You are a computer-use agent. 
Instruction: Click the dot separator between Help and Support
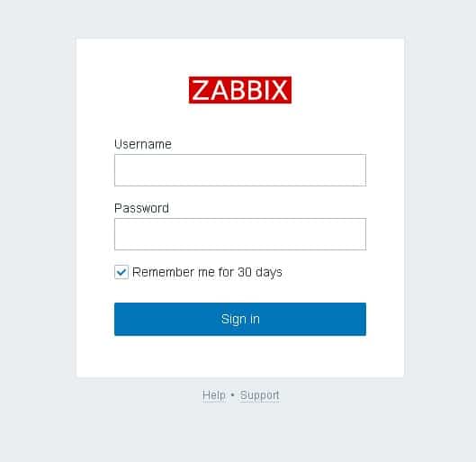[x=232, y=395]
